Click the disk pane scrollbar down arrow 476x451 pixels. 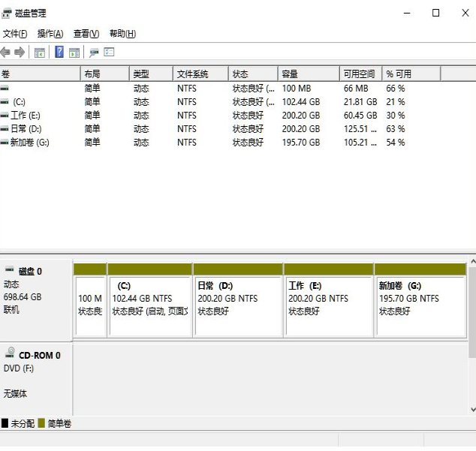473,410
